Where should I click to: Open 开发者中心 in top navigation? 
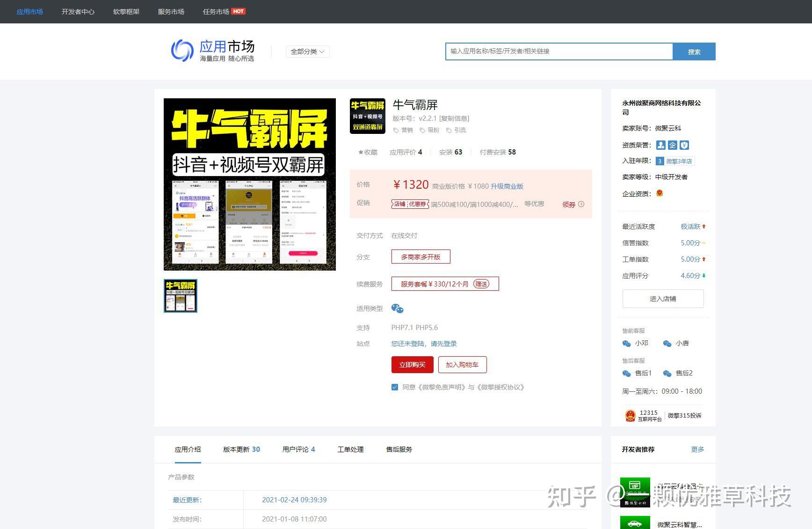[78, 12]
